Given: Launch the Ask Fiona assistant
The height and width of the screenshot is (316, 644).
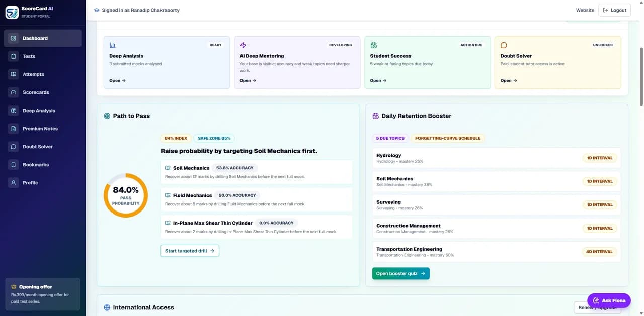Looking at the screenshot, I should [x=609, y=300].
